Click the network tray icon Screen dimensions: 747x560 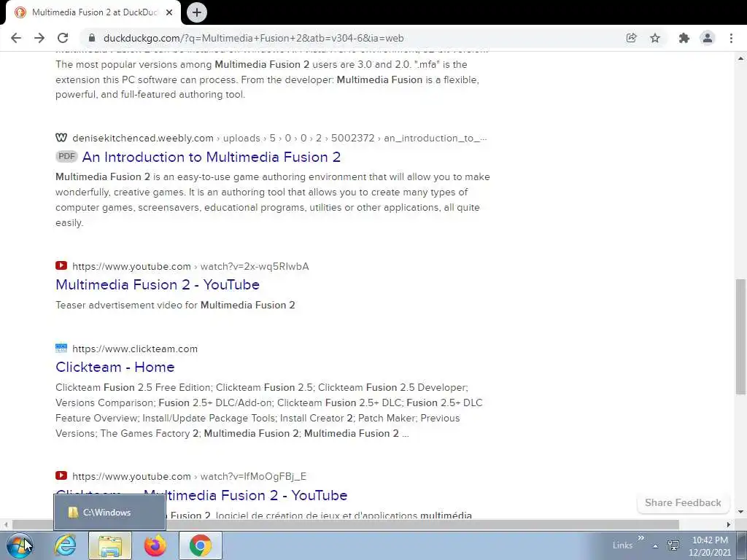[673, 545]
